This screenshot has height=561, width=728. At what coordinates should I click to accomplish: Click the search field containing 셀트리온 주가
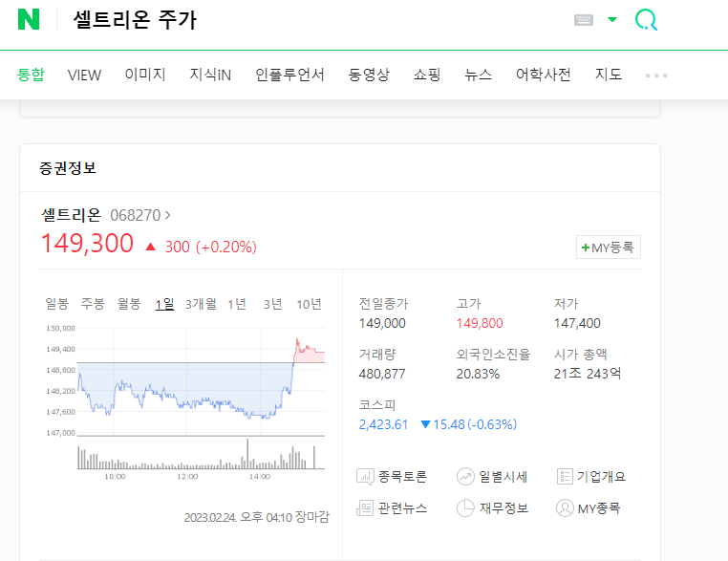(x=135, y=20)
